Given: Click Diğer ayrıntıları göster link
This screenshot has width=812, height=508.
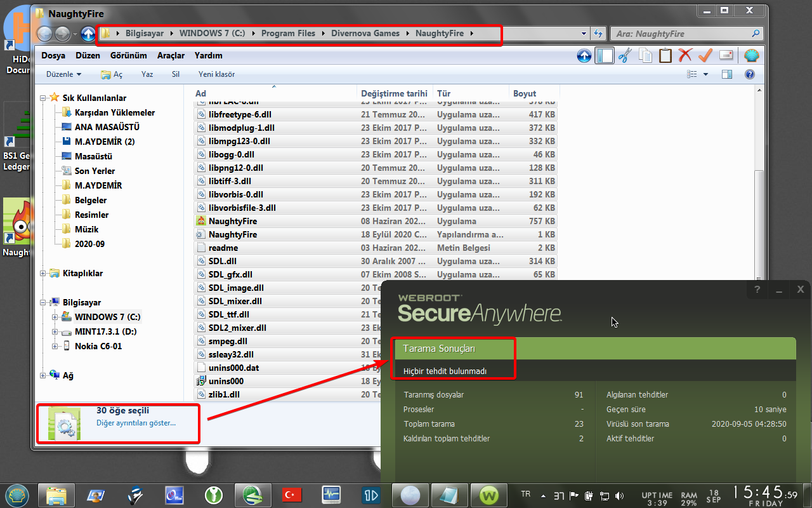Looking at the screenshot, I should tap(136, 423).
